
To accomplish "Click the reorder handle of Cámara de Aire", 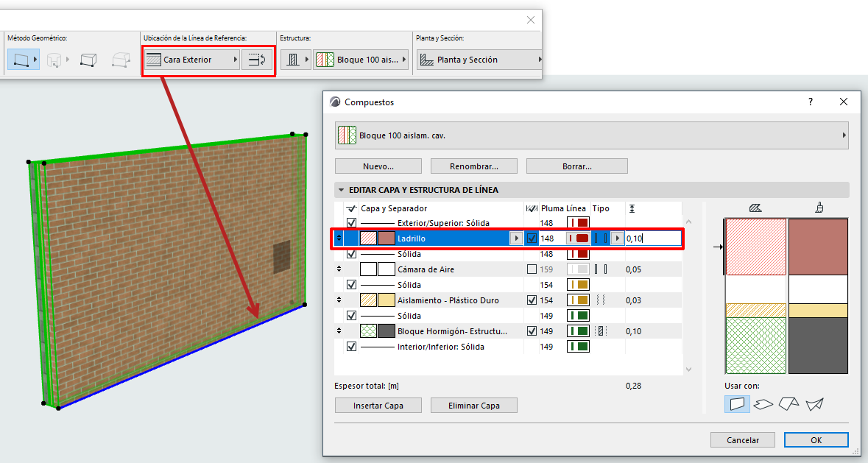I will click(339, 269).
